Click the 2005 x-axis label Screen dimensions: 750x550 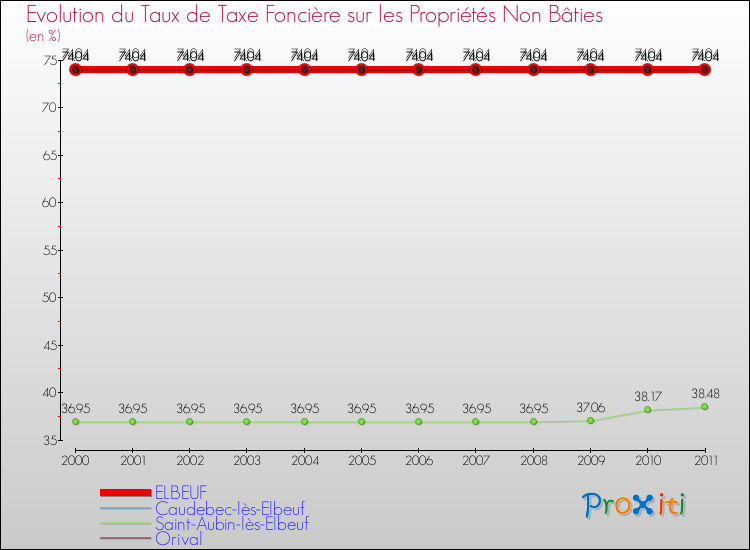(362, 461)
